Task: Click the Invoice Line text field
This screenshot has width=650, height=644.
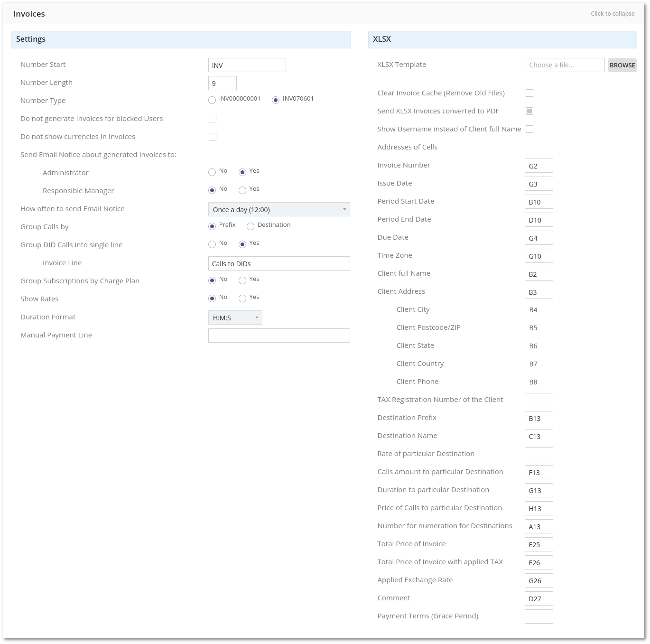Action: [x=279, y=263]
